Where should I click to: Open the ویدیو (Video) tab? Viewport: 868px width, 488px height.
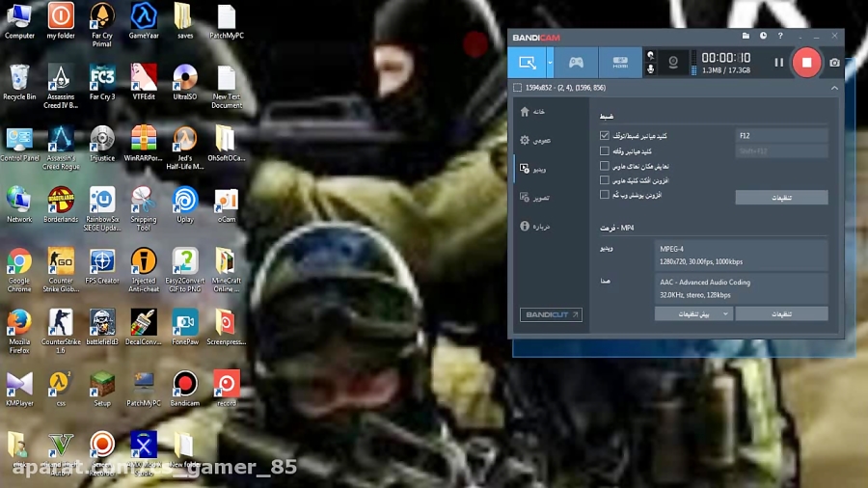[x=532, y=170]
